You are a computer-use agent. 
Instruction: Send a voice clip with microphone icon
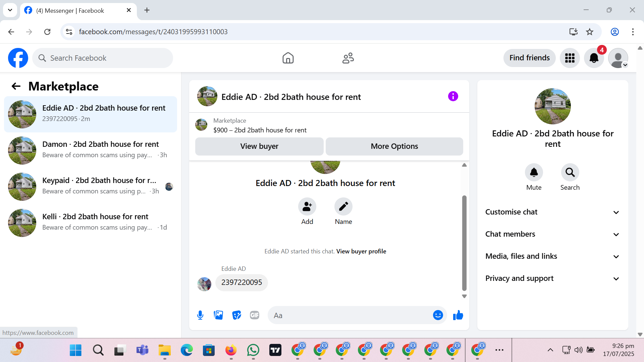[200, 315]
